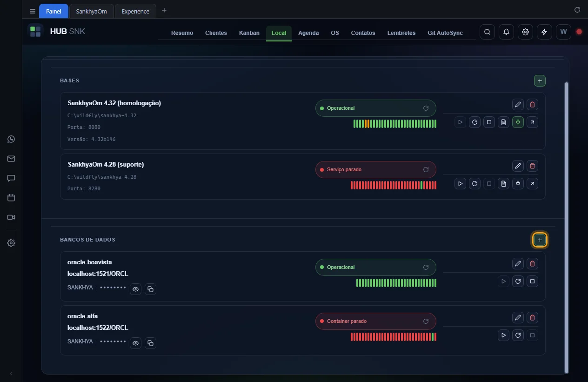The height and width of the screenshot is (382, 588).
Task: Delete the SankhyaOm 4.32 (homologação) base
Action: pyautogui.click(x=533, y=105)
